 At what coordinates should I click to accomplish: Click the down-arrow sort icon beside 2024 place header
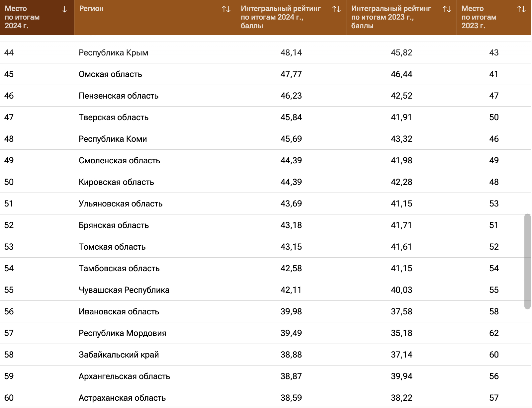[64, 10]
